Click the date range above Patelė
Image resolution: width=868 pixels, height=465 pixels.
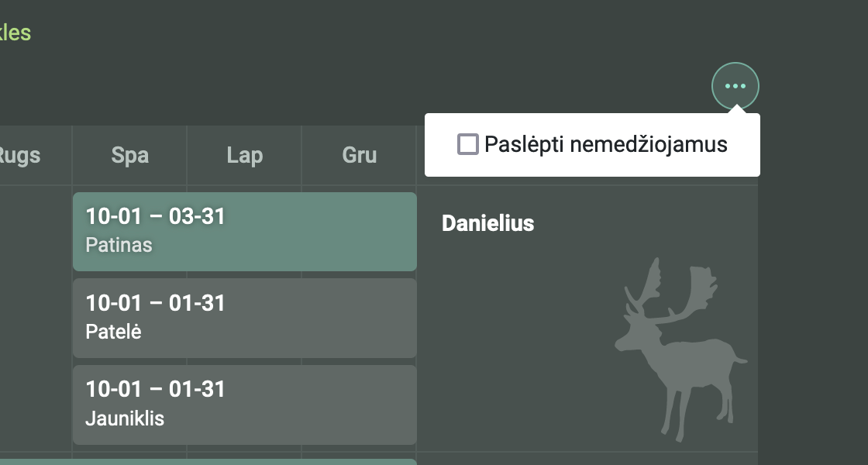click(x=155, y=303)
